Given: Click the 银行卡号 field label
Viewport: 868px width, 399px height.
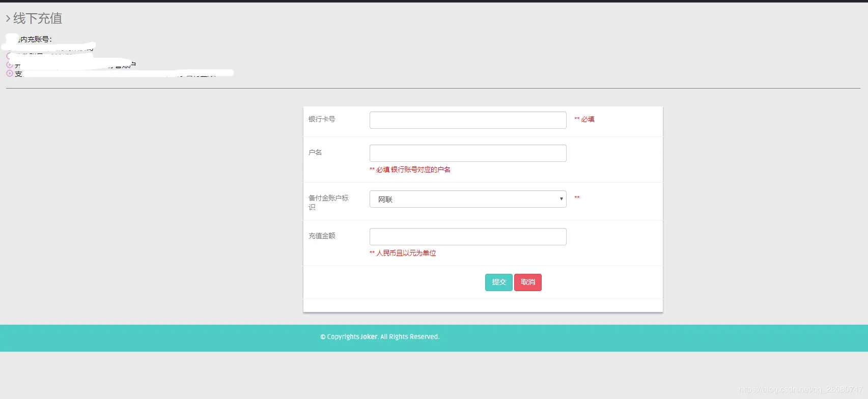Looking at the screenshot, I should tap(322, 119).
